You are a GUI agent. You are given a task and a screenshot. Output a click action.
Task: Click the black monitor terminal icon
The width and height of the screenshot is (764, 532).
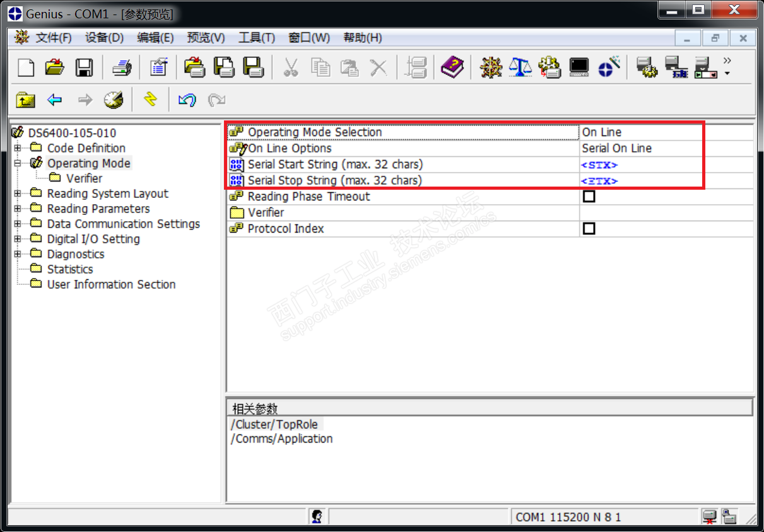click(579, 67)
